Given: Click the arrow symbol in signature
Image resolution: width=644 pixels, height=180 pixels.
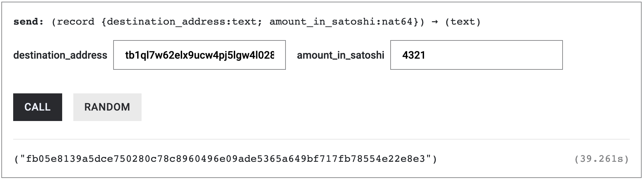Looking at the screenshot, I should pos(435,22).
